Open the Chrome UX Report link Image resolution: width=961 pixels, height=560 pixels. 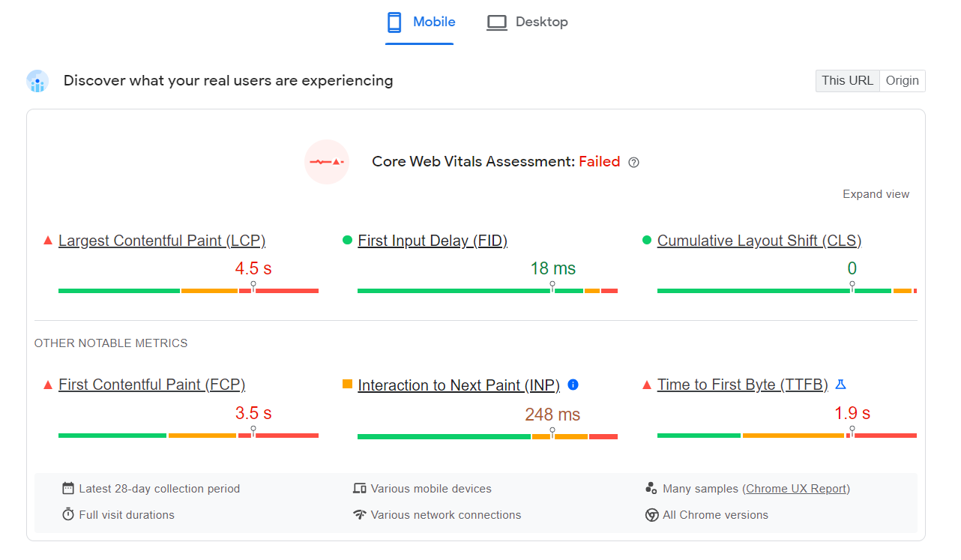[x=796, y=489]
